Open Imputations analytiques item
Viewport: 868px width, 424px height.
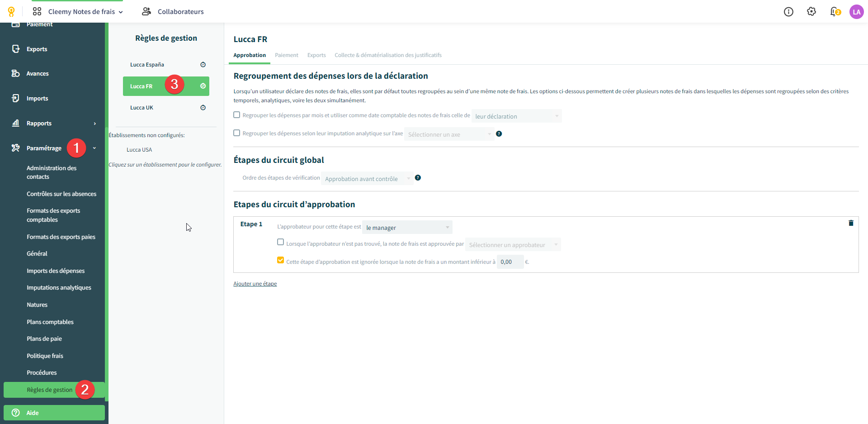pos(59,287)
